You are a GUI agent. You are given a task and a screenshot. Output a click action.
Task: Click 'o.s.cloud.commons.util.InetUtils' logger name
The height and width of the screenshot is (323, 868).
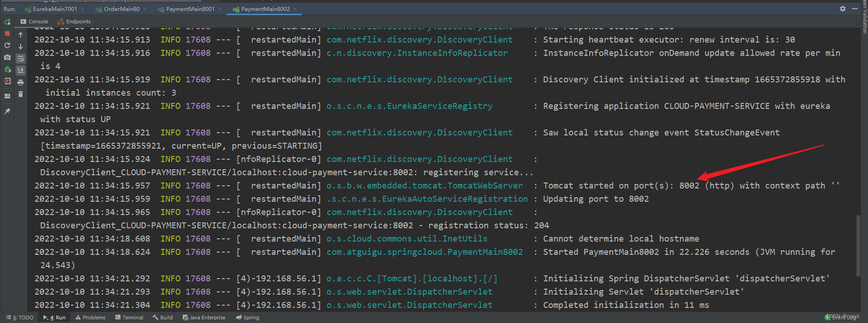(407, 239)
